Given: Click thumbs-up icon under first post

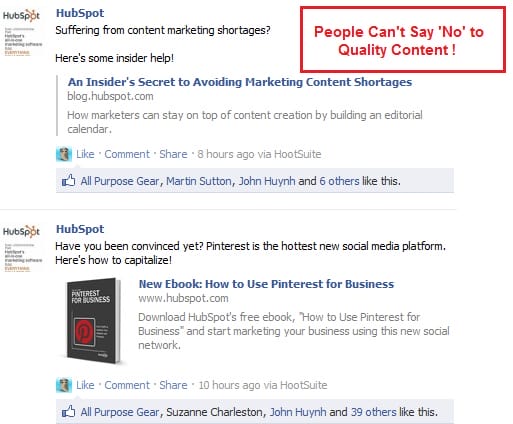Looking at the screenshot, I should (x=69, y=181).
